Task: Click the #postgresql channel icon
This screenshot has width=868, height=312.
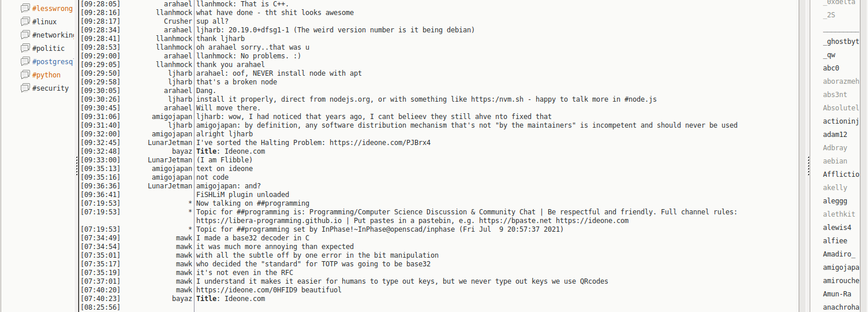Action: [25, 62]
